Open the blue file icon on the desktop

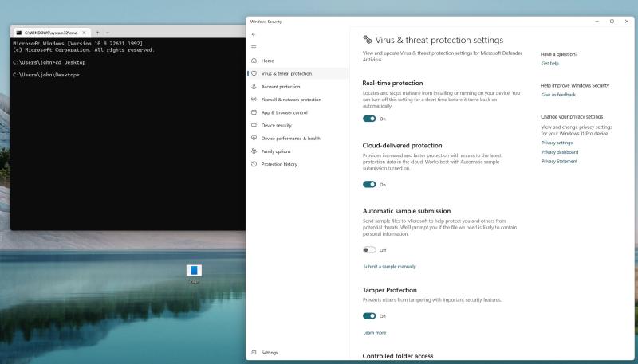[x=194, y=271]
